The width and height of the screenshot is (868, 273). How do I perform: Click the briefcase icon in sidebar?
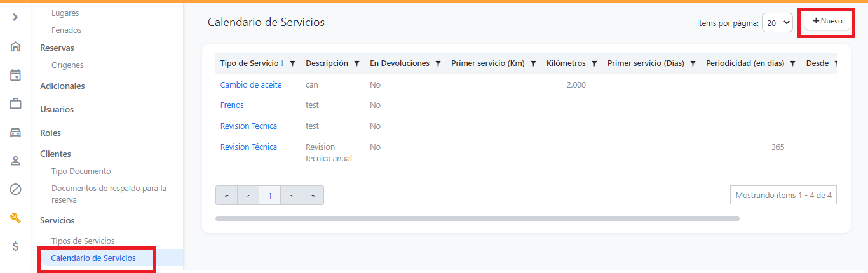(x=15, y=104)
